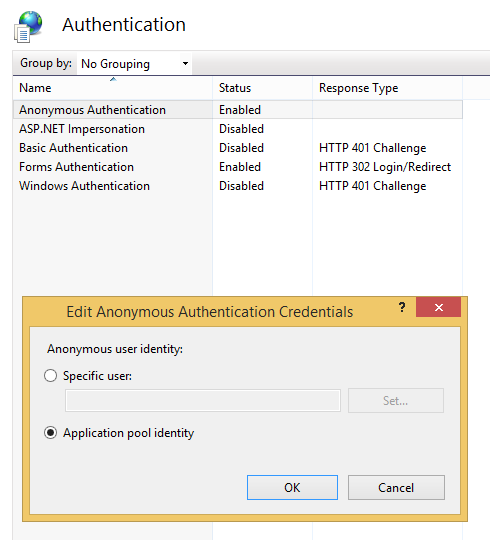Click the sort arrow above Name
The width and height of the screenshot is (490, 540).
click(x=113, y=80)
